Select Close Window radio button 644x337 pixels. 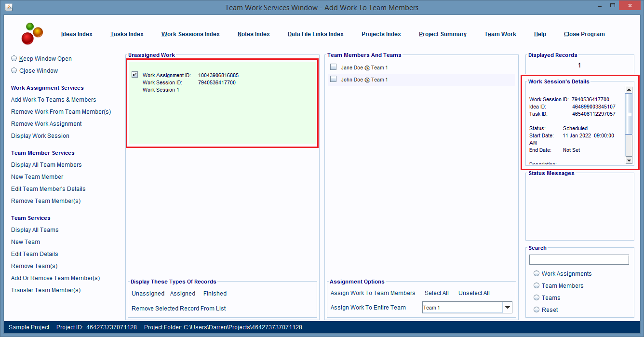tap(14, 70)
